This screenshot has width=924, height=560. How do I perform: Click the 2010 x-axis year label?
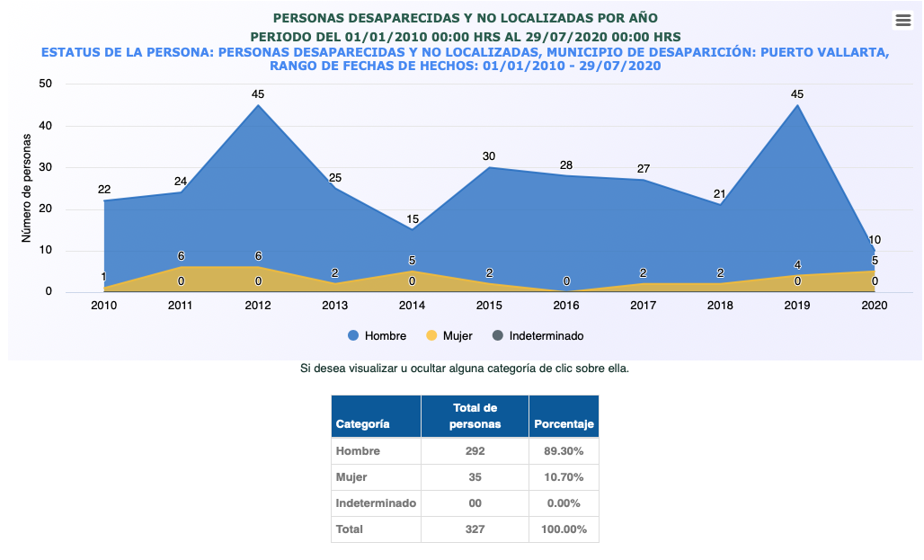coord(104,306)
